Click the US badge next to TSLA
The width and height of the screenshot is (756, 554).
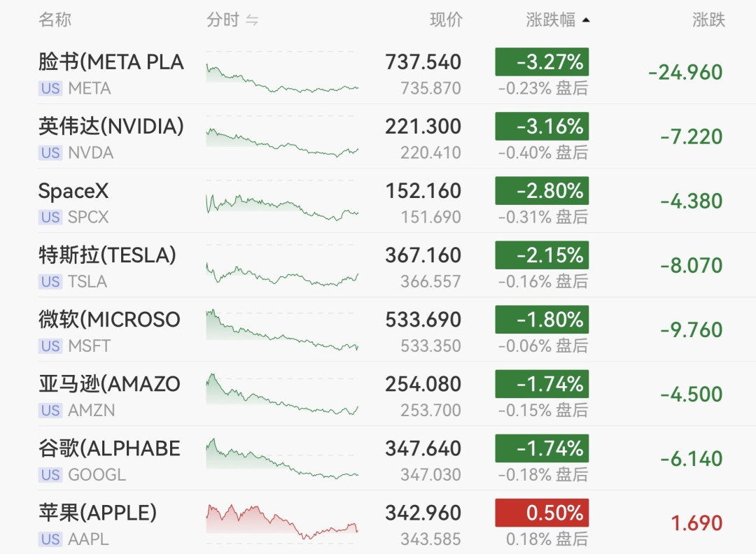pyautogui.click(x=50, y=282)
